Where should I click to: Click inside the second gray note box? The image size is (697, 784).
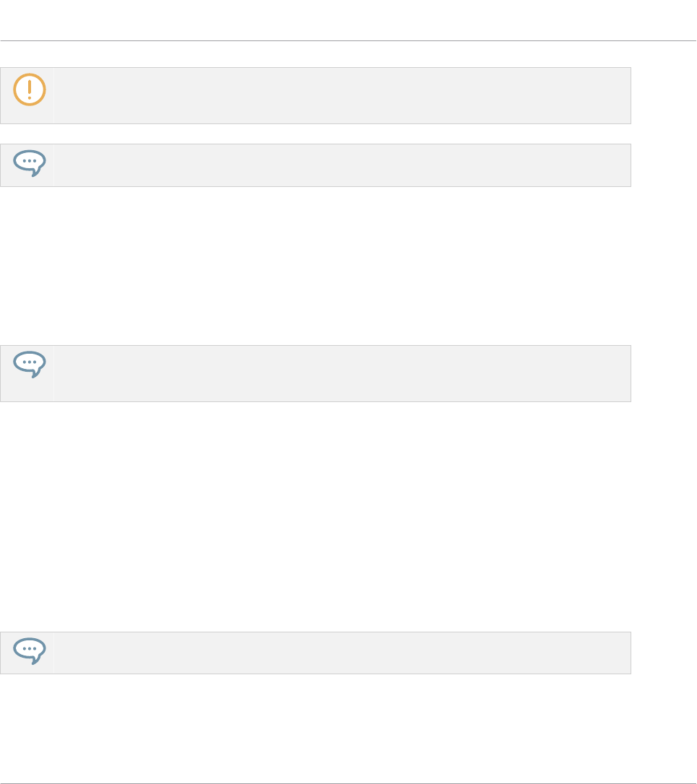[342, 165]
